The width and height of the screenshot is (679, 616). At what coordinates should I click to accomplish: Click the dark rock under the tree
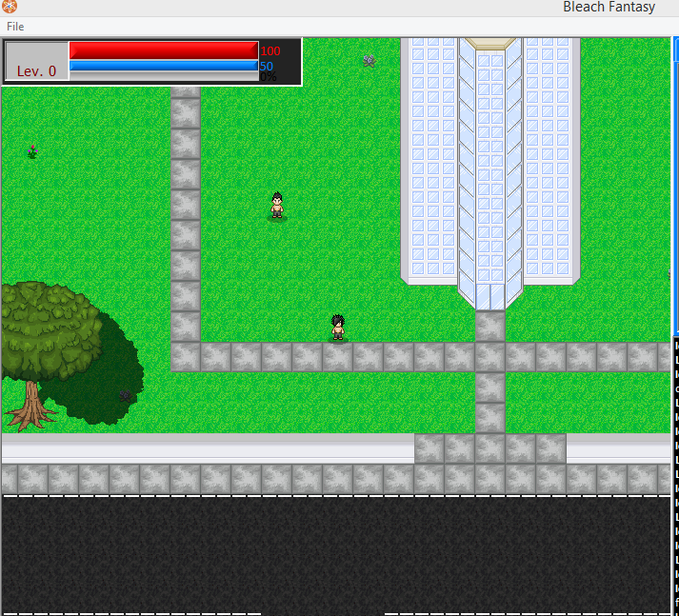[x=126, y=396]
